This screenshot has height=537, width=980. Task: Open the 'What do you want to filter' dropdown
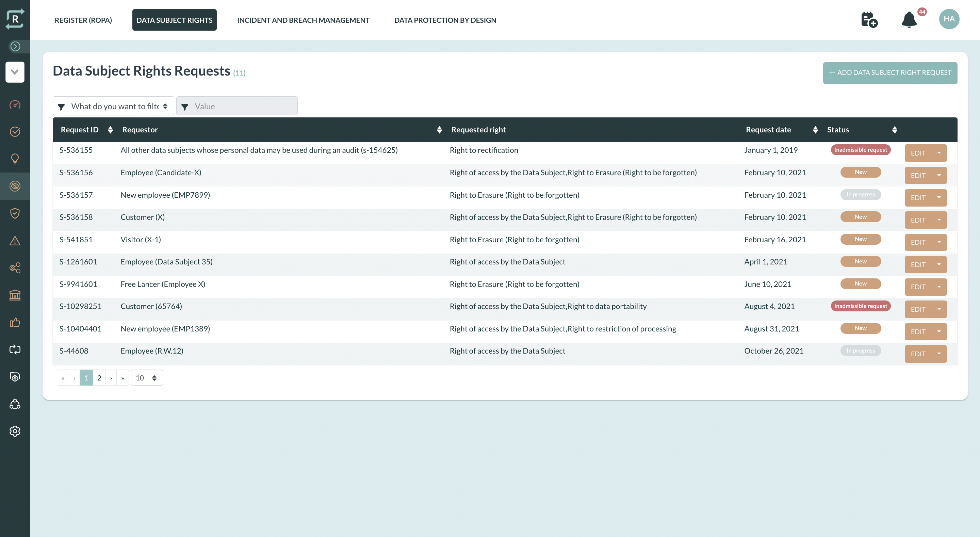[x=113, y=106]
